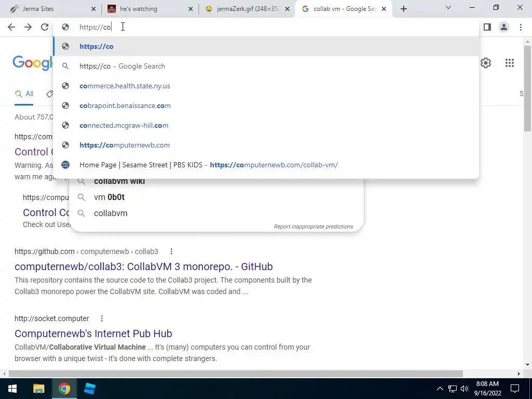
Task: Select https://co - Google Search suggestion
Action: [x=266, y=66]
